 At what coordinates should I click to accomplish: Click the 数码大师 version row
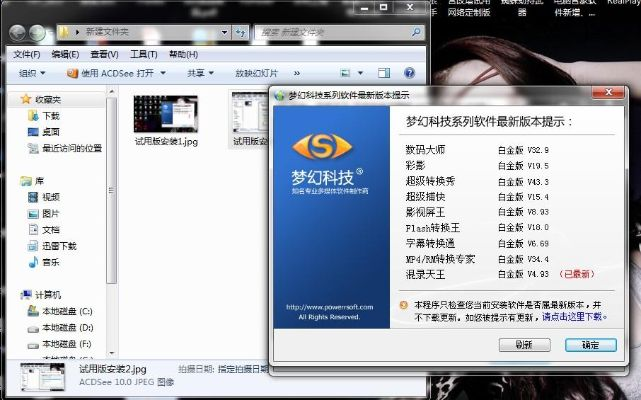477,150
